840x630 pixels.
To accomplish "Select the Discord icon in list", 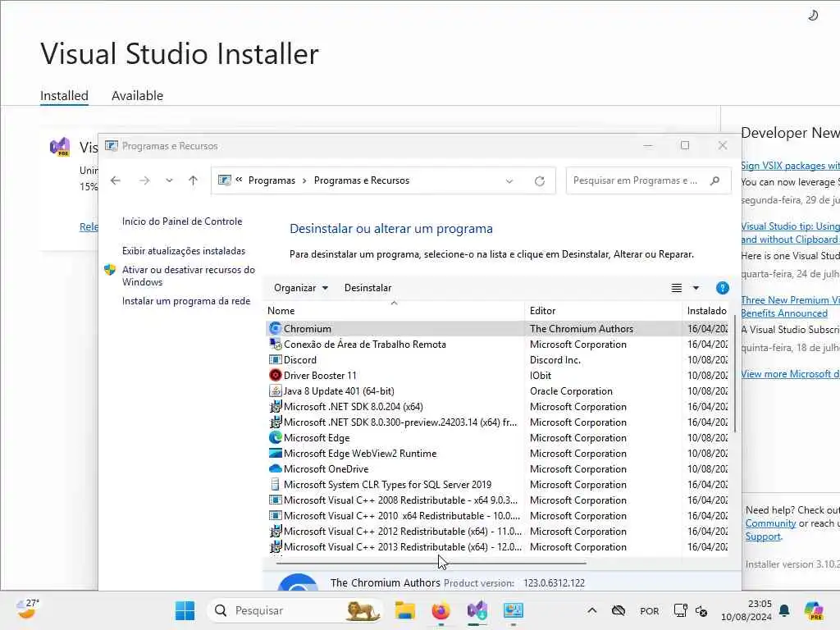I will (276, 360).
